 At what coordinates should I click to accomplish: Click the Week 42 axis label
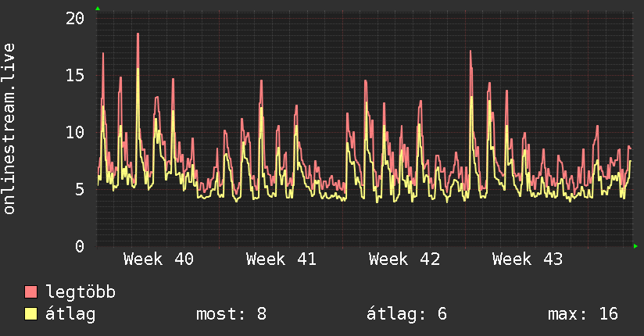pyautogui.click(x=404, y=259)
